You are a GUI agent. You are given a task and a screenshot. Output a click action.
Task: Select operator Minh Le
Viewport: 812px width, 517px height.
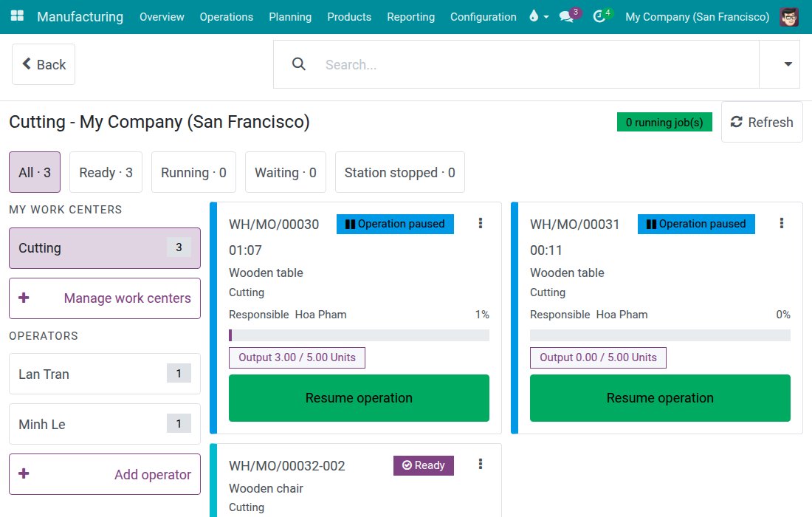(105, 424)
